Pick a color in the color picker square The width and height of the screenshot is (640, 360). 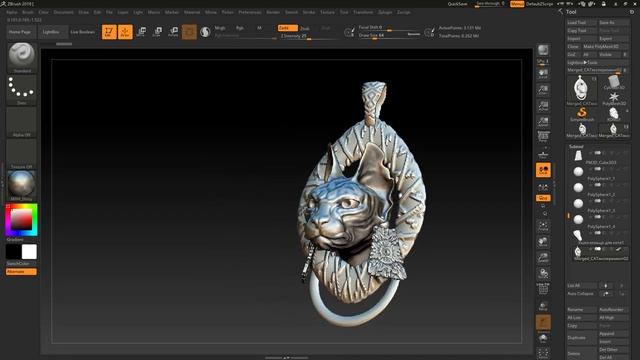click(x=21, y=220)
